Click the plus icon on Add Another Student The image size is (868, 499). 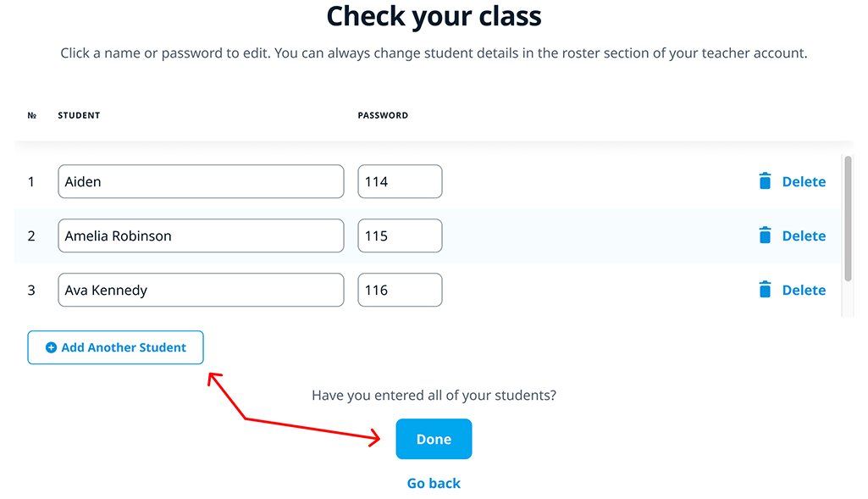51,347
